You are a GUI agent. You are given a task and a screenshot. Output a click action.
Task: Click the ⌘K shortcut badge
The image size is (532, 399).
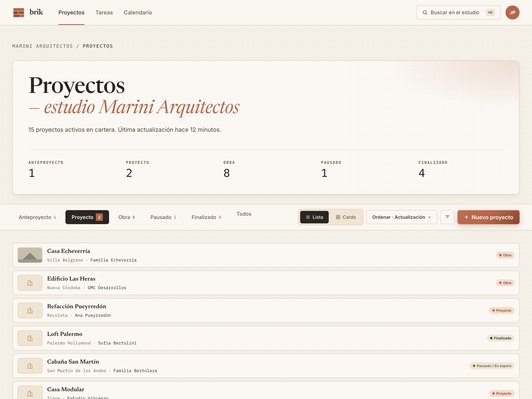point(490,12)
